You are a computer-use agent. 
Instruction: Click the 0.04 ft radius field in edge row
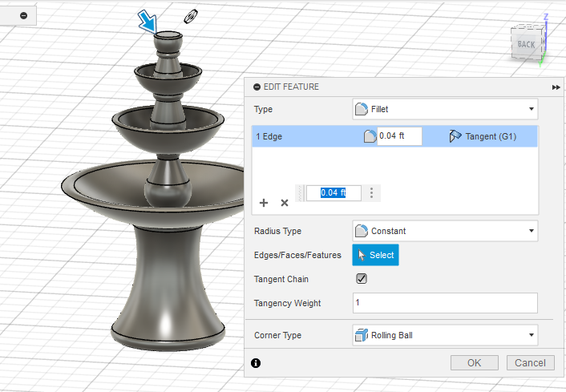tap(399, 136)
